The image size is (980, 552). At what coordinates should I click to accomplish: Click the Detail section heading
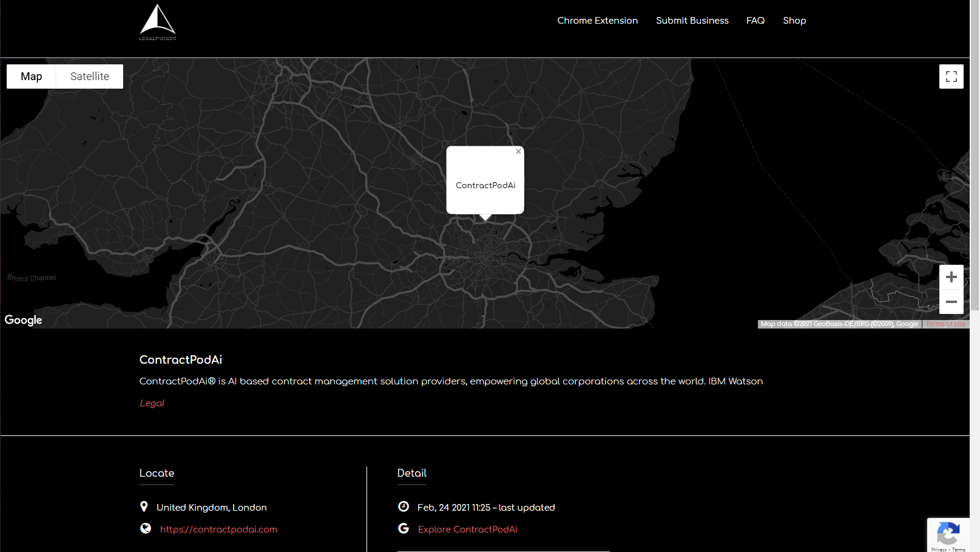click(x=412, y=473)
